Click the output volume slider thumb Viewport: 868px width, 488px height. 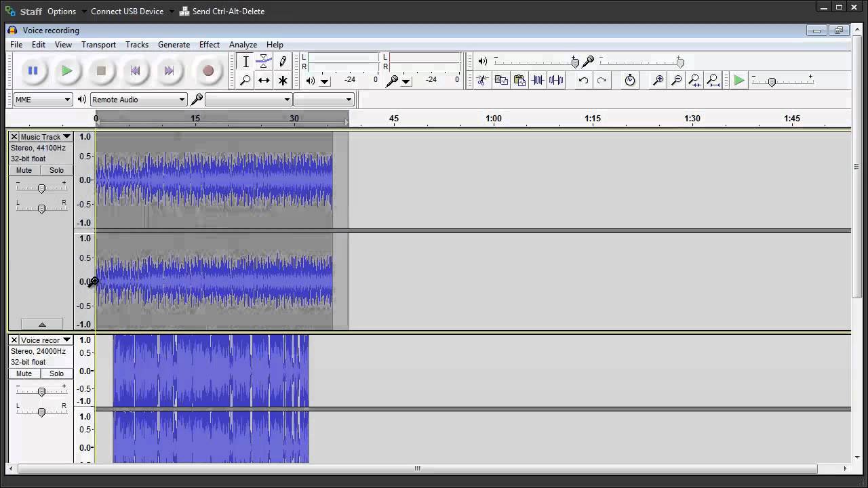coord(575,62)
